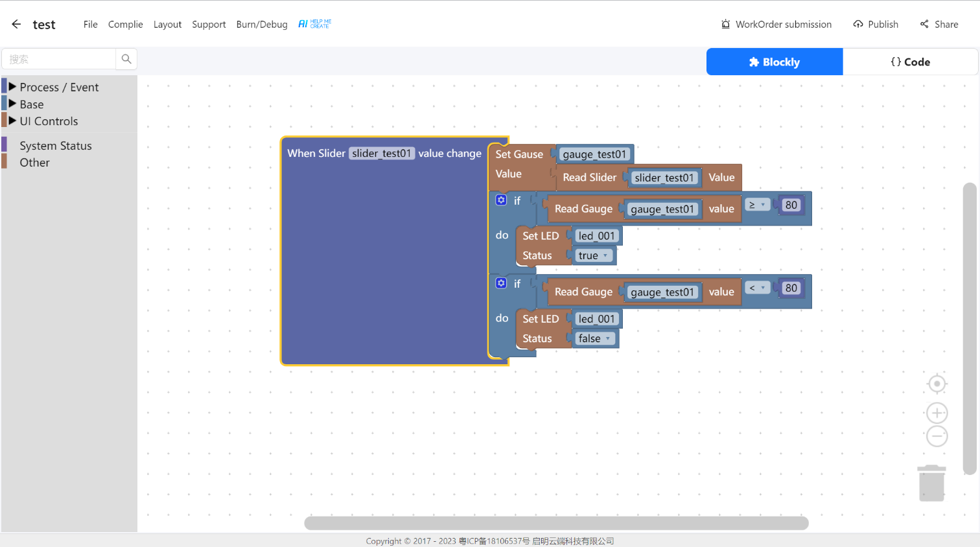The image size is (980, 547).
Task: Zoom in the Blockly workspace
Action: click(x=937, y=413)
